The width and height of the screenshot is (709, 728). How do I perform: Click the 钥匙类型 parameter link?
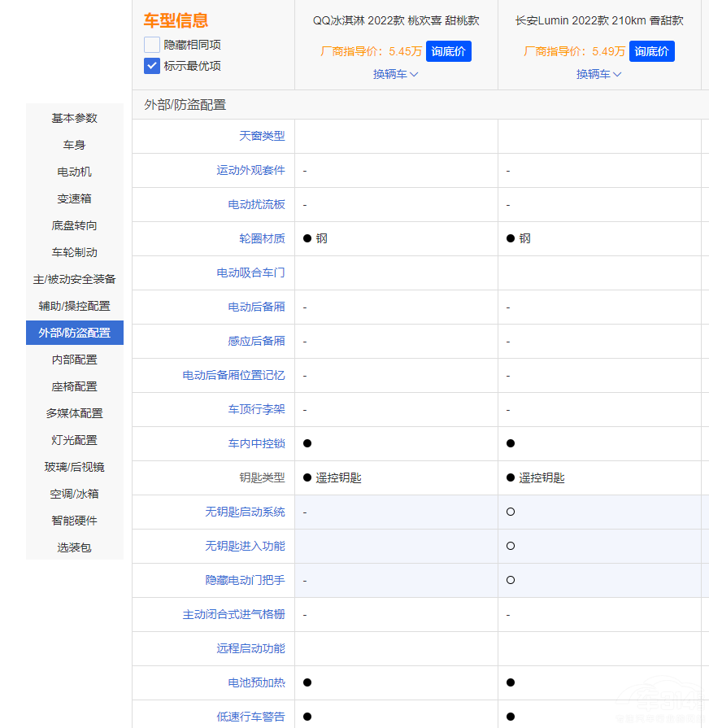tap(262, 477)
